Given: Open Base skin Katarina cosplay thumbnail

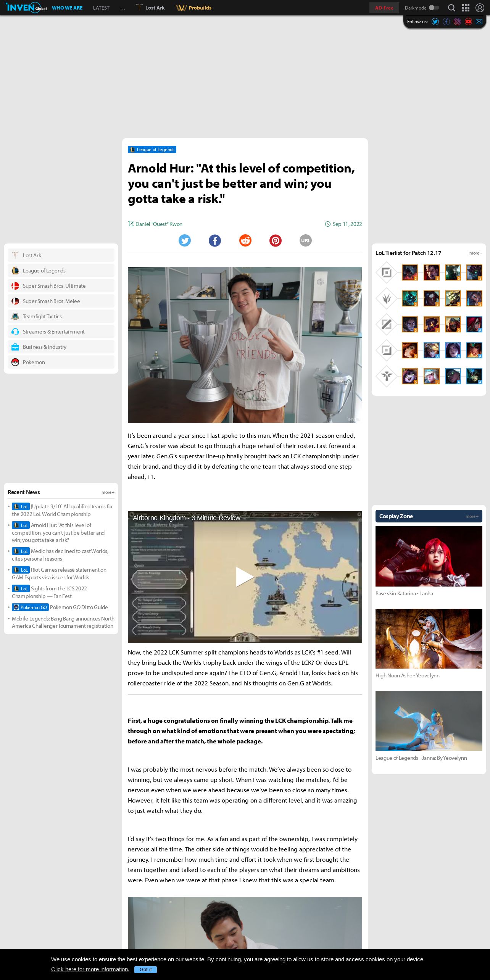Looking at the screenshot, I should (429, 556).
